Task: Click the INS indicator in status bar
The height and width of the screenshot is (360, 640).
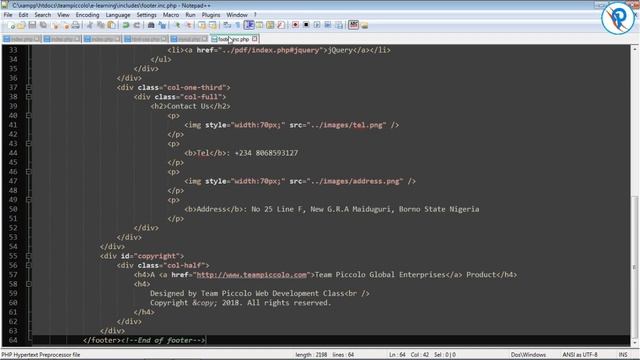Action: (x=623, y=355)
